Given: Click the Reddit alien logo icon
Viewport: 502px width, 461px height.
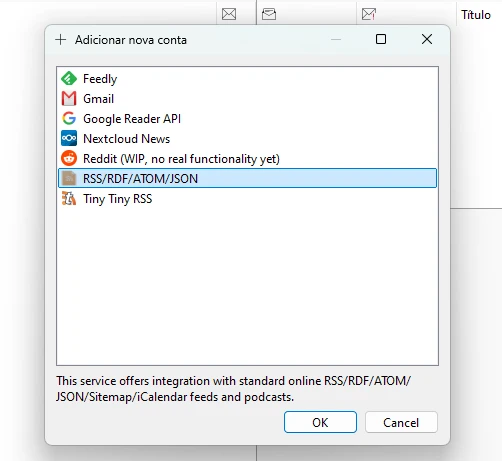Looking at the screenshot, I should coord(69,158).
